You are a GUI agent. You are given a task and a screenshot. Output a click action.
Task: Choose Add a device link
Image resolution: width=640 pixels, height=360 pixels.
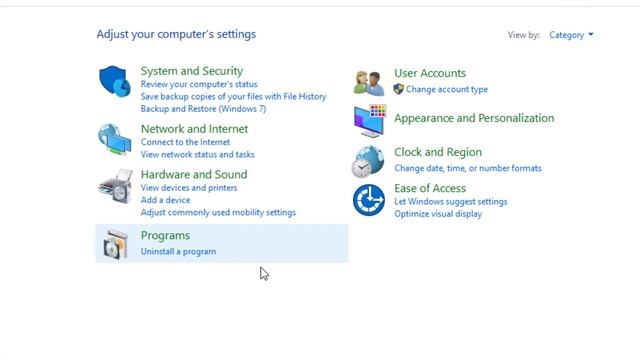(165, 200)
